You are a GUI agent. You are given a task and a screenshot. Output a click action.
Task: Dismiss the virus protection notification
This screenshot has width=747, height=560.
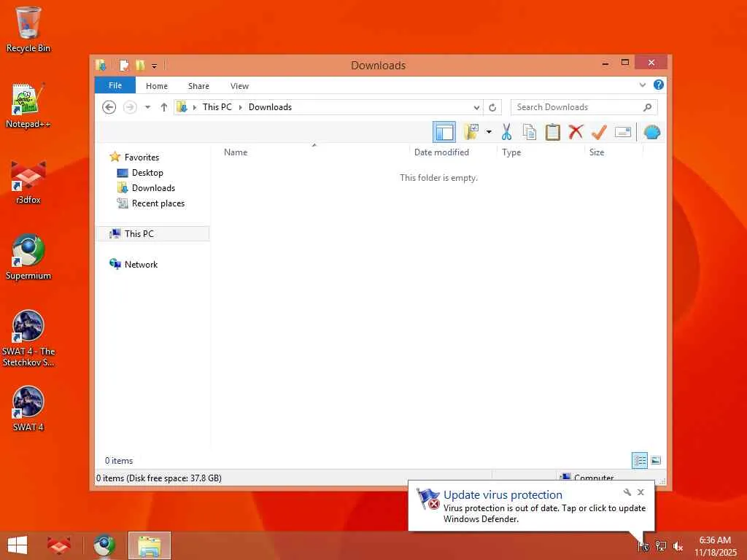tap(640, 492)
